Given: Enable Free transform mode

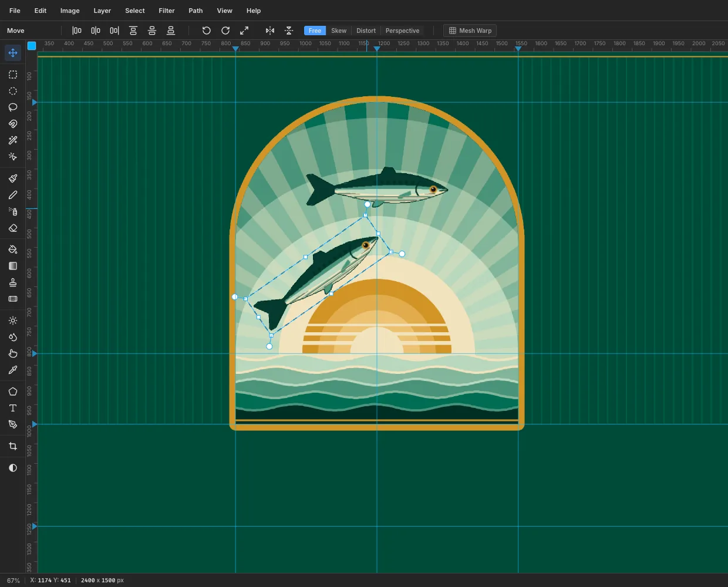Looking at the screenshot, I should tap(315, 31).
